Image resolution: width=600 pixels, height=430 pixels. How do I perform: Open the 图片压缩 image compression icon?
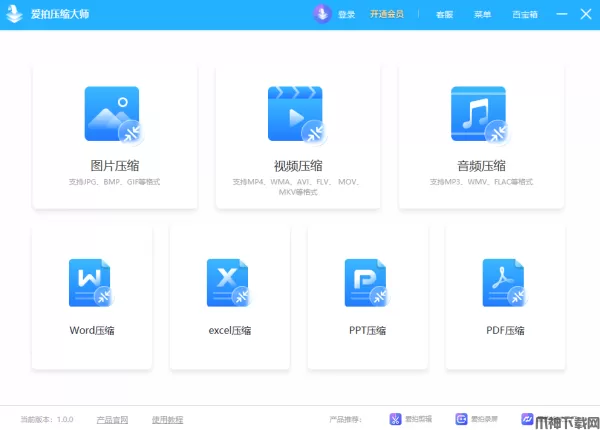pos(114,115)
